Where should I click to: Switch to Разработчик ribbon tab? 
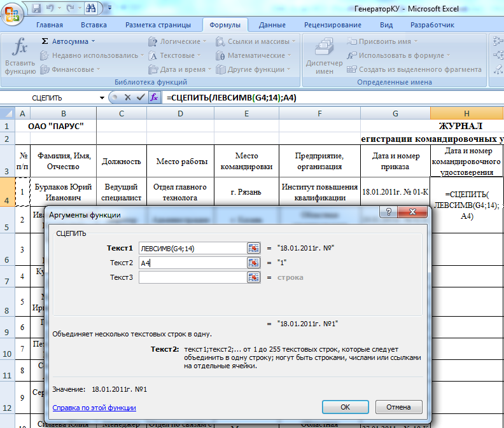[x=432, y=25]
